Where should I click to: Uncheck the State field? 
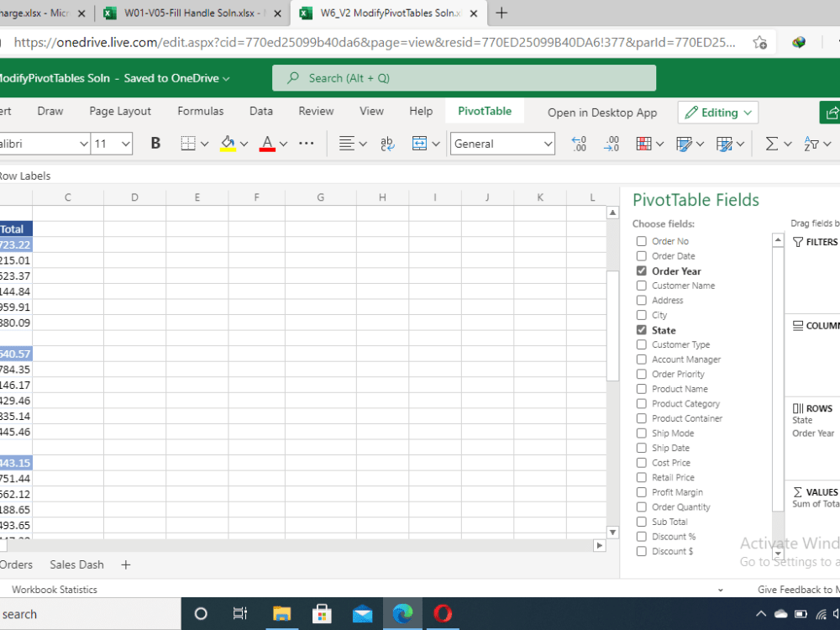pos(641,330)
